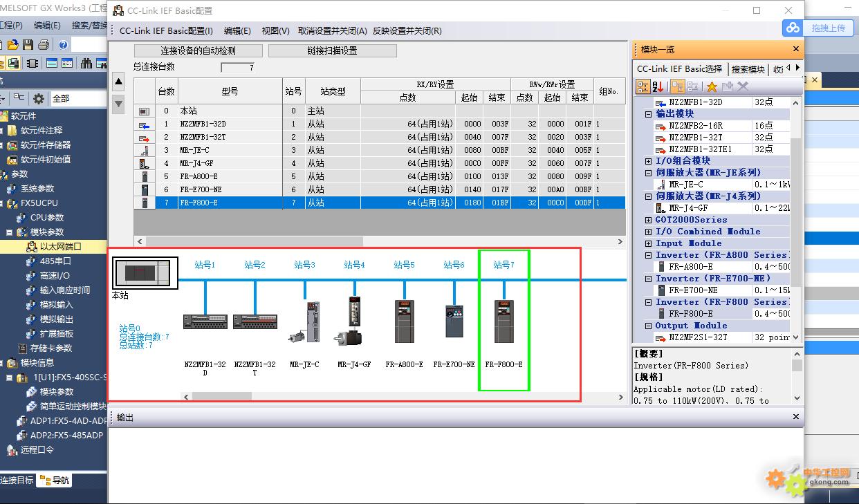
Task: Sort module list alphabetically A-Z icon
Action: [x=658, y=86]
